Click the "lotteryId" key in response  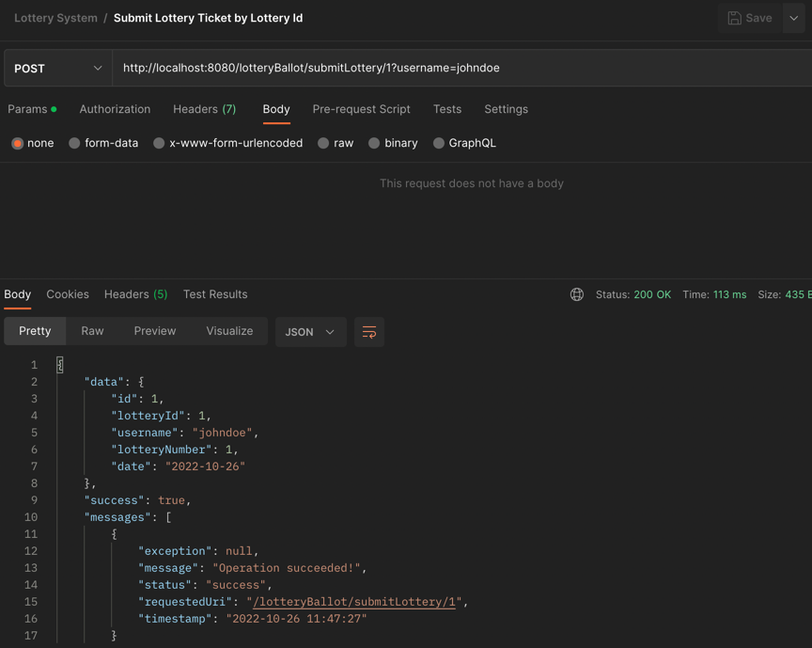pyautogui.click(x=148, y=416)
